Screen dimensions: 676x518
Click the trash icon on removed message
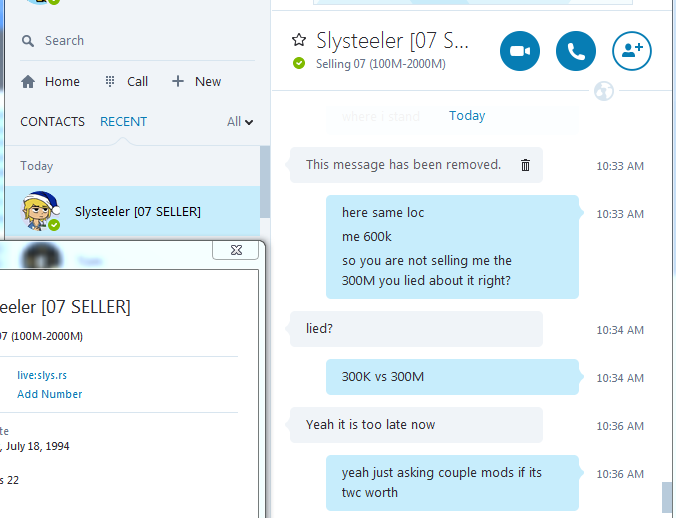(x=525, y=165)
